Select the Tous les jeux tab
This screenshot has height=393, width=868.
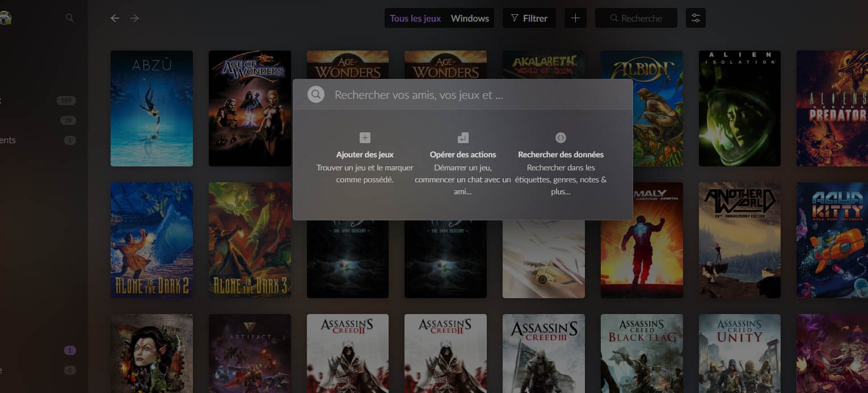coord(415,18)
